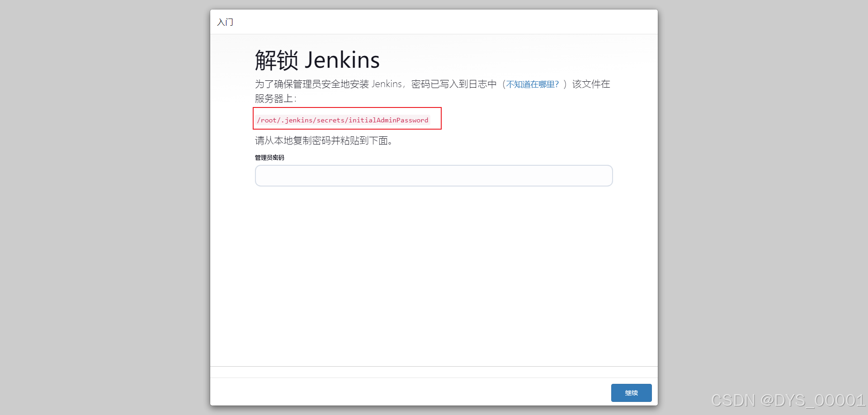Click the 管理员密码 field label
This screenshot has width=868, height=415.
[x=269, y=158]
